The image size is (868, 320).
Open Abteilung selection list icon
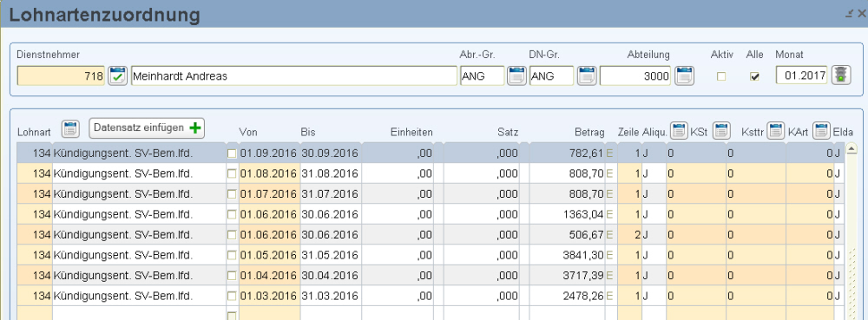point(684,75)
